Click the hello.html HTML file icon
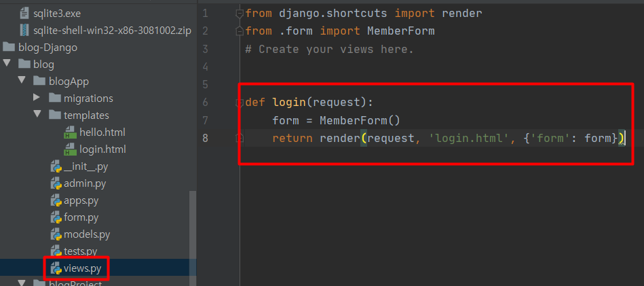 [71, 132]
